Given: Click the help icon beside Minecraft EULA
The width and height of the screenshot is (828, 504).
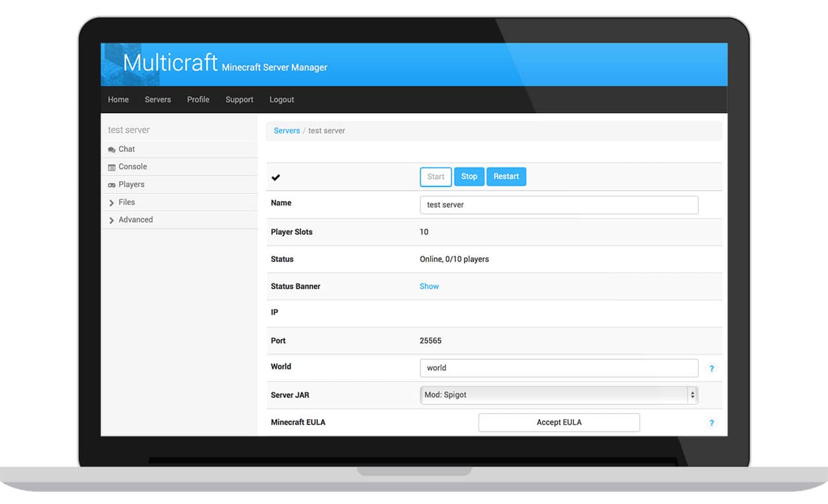Looking at the screenshot, I should 712,423.
